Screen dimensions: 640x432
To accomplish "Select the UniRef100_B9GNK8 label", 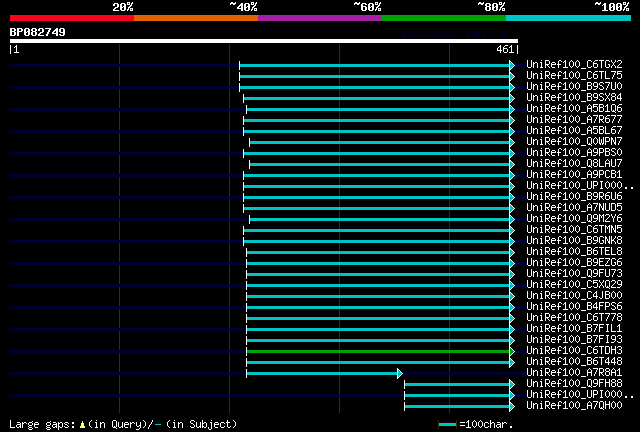I will (574, 240).
